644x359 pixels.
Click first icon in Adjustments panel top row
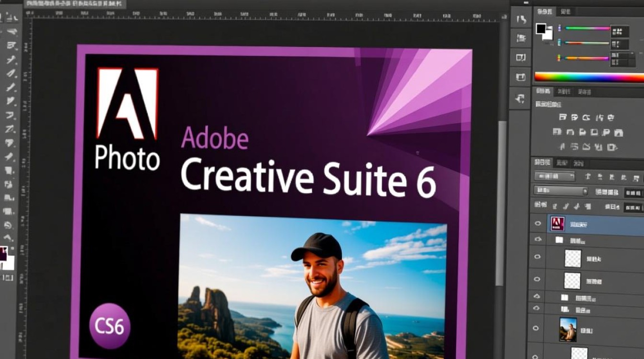pos(563,117)
